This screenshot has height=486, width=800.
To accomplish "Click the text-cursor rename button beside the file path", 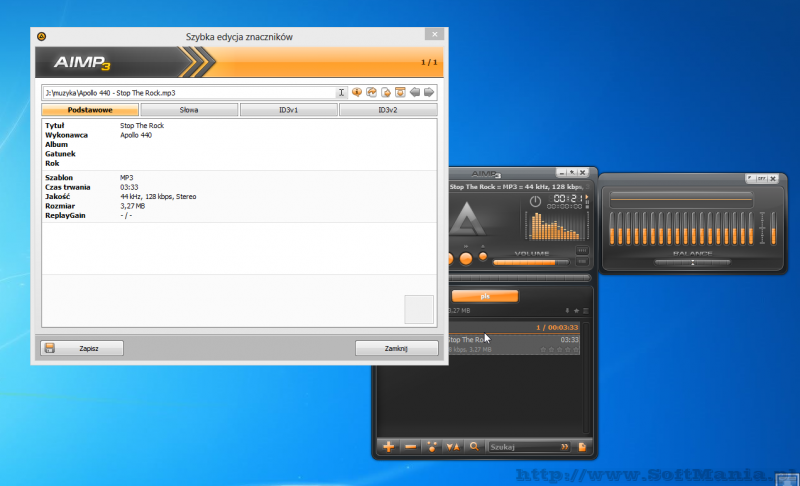I will tap(341, 92).
